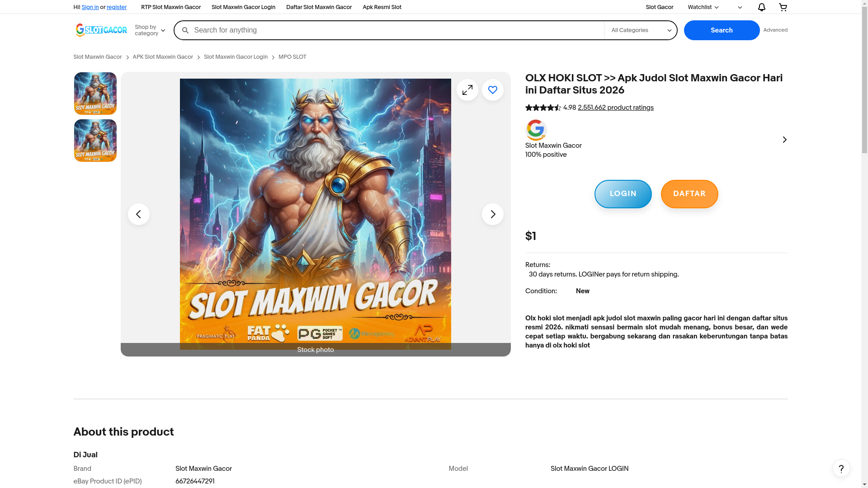This screenshot has height=488, width=868.
Task: Click the ePID value 66726447291
Action: tap(195, 482)
